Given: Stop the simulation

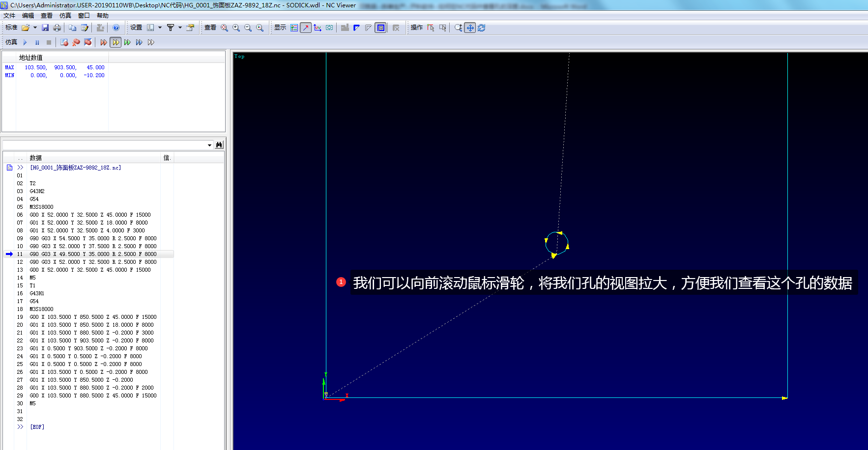Looking at the screenshot, I should pos(49,43).
